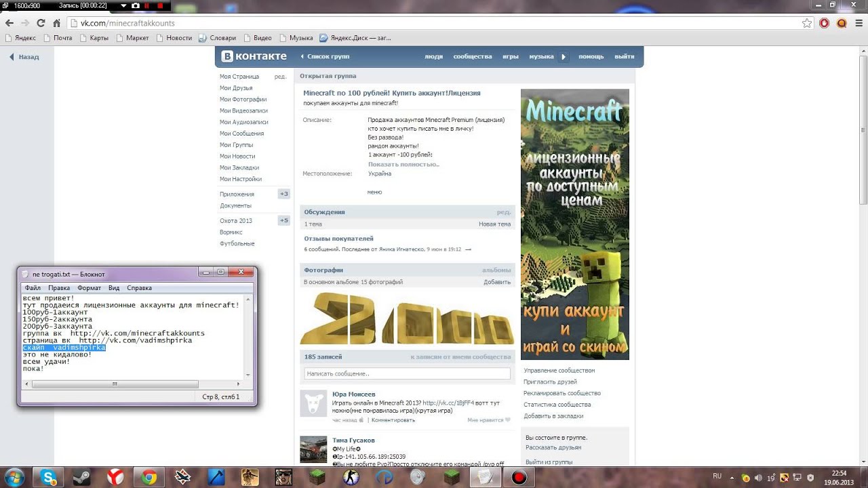Click выйти to log out
868x488 pixels.
coord(624,56)
